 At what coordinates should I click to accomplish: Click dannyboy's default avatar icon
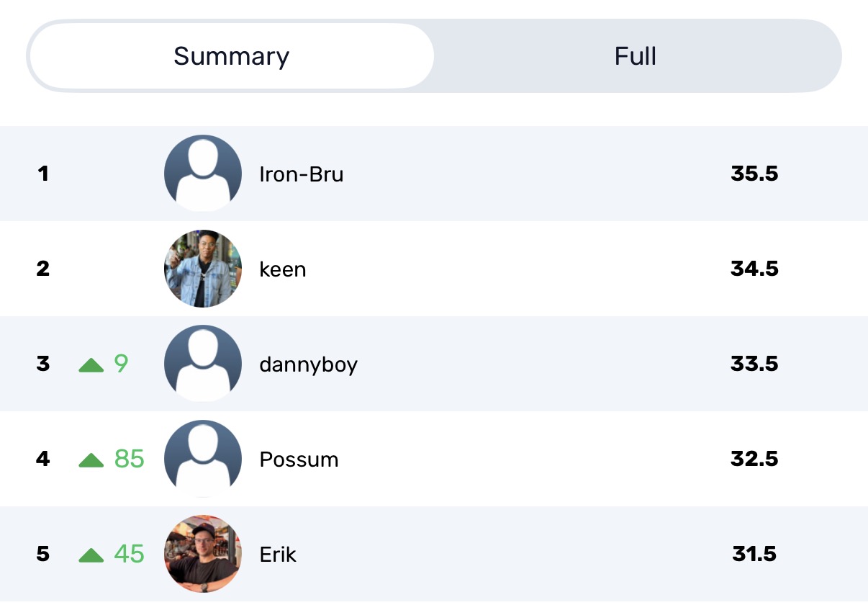click(x=203, y=363)
